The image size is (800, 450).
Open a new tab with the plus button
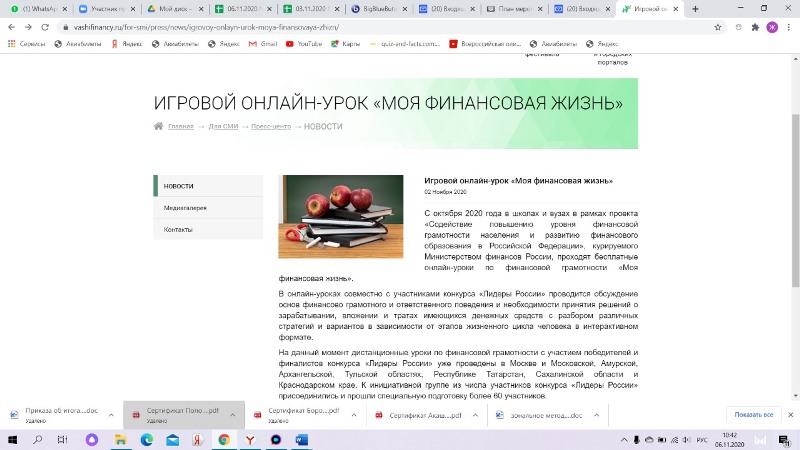coord(721,9)
